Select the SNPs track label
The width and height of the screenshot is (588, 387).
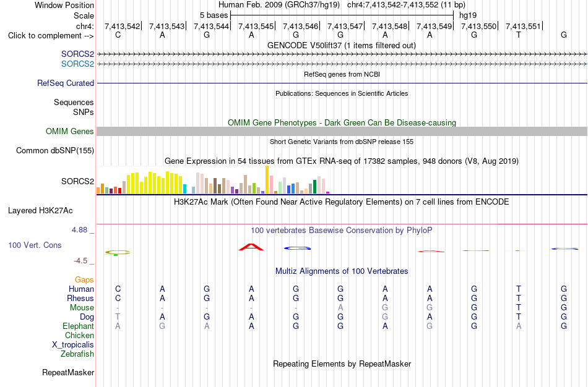tap(84, 112)
